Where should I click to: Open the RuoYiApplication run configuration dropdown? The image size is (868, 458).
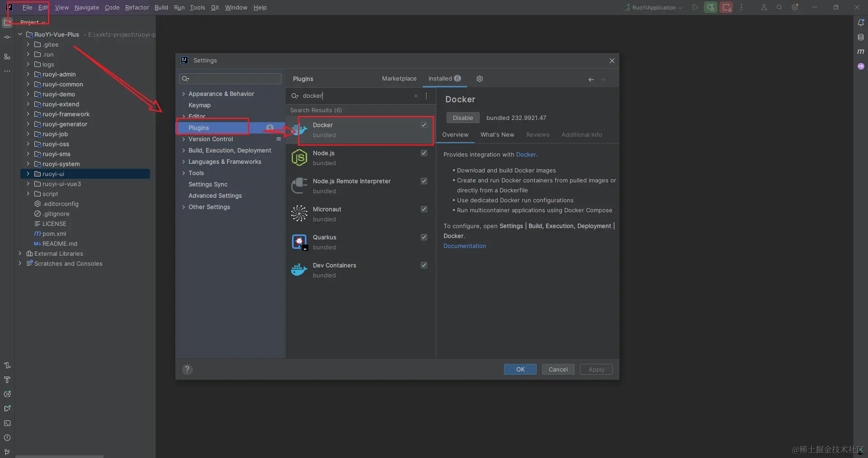click(653, 8)
